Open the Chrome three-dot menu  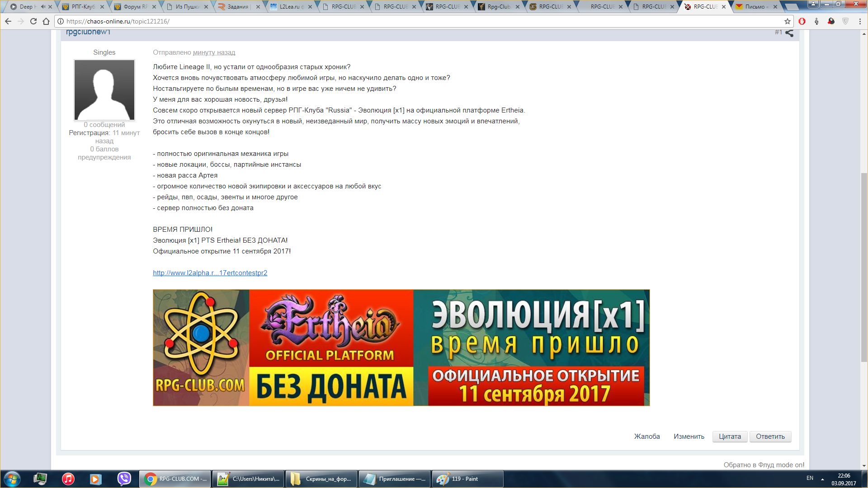pos(860,21)
